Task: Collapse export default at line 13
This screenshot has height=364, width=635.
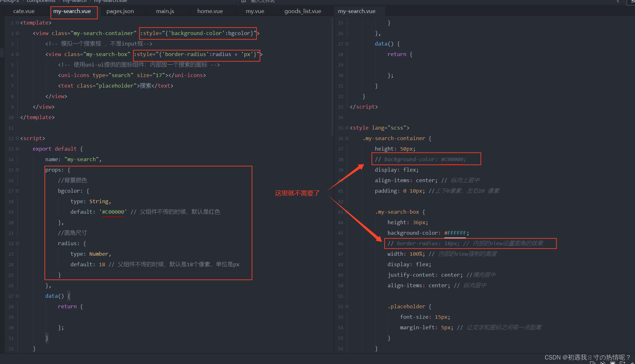Action: tap(17, 149)
